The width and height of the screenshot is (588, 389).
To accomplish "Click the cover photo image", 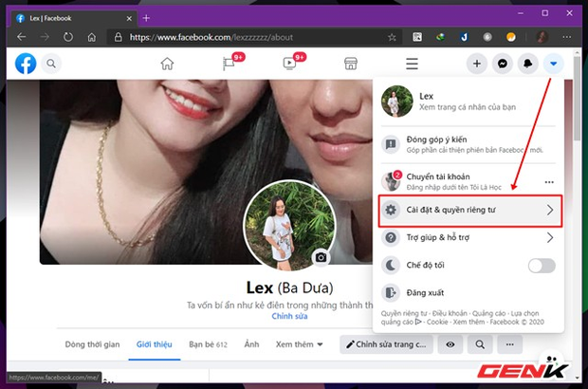I will tap(206, 172).
